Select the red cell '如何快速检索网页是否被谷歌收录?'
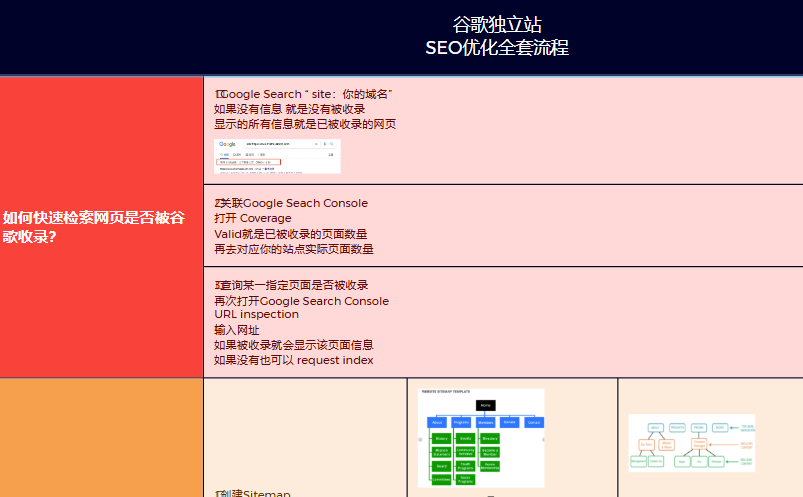 (x=101, y=227)
